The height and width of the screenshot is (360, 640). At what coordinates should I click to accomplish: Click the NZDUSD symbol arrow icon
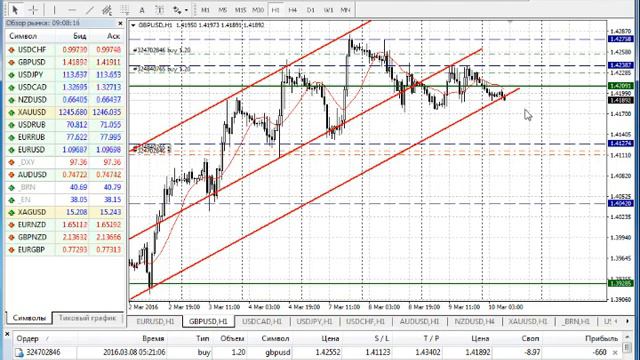[x=11, y=100]
